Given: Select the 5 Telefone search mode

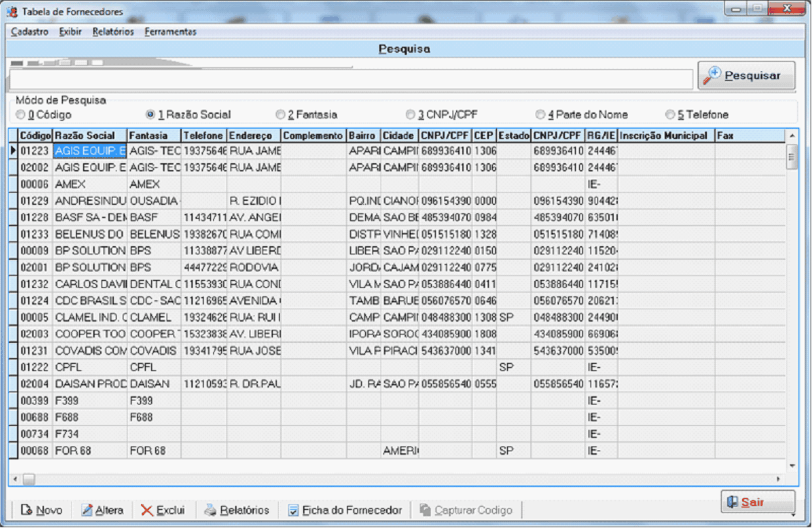Looking at the screenshot, I should point(669,115).
